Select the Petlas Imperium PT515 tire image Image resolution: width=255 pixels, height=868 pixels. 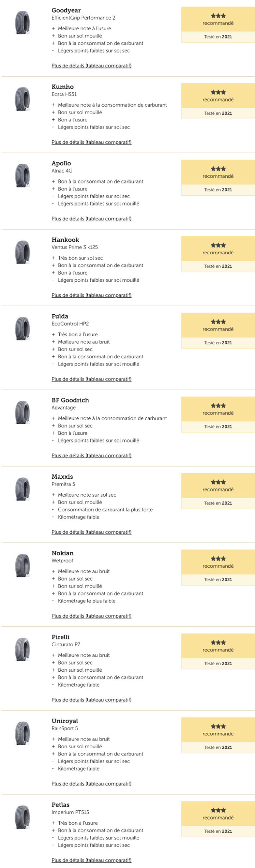22,817
